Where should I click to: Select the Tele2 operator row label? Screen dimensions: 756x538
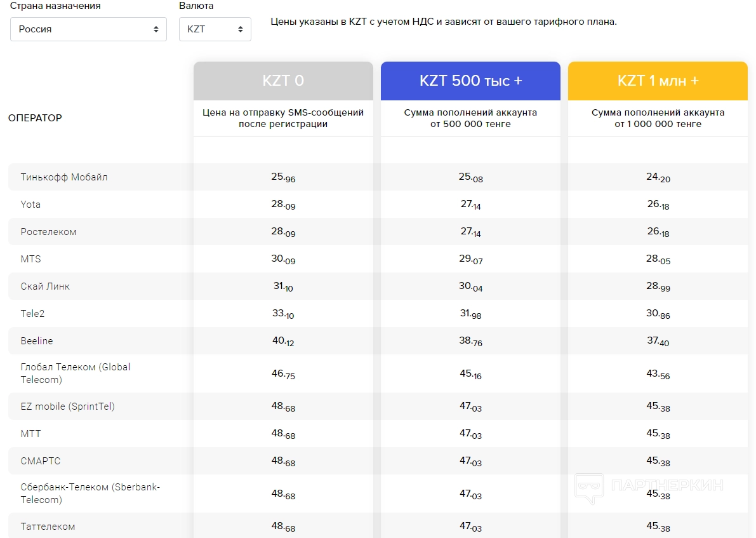point(32,314)
